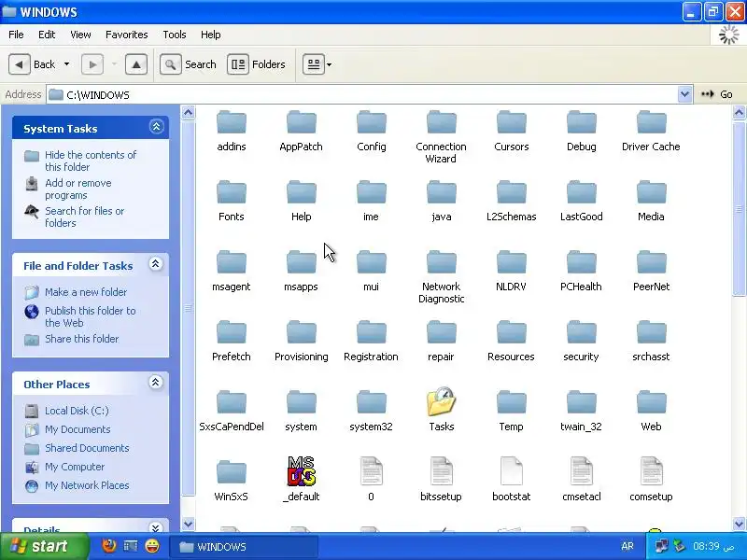Open the File menu
Screen dimensions: 747x560
16,35
